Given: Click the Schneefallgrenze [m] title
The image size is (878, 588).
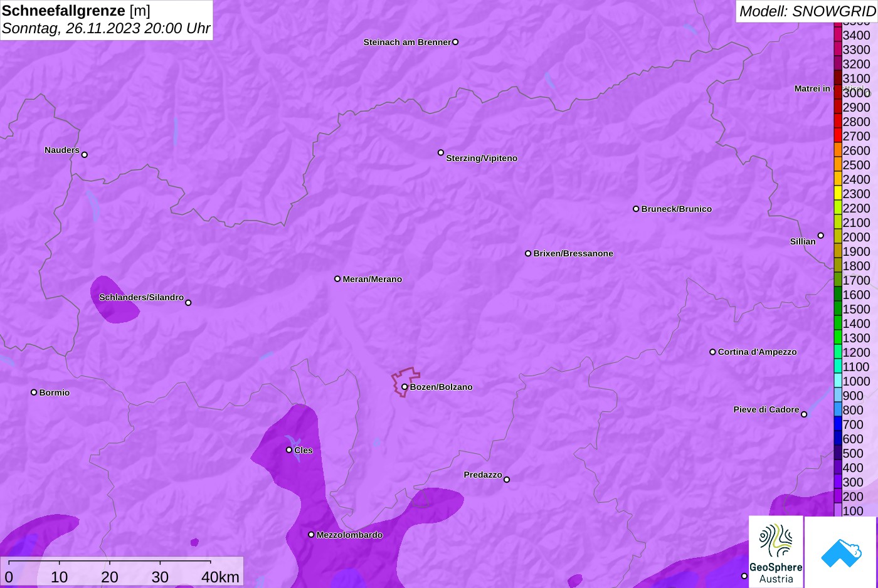Looking at the screenshot, I should click(76, 11).
